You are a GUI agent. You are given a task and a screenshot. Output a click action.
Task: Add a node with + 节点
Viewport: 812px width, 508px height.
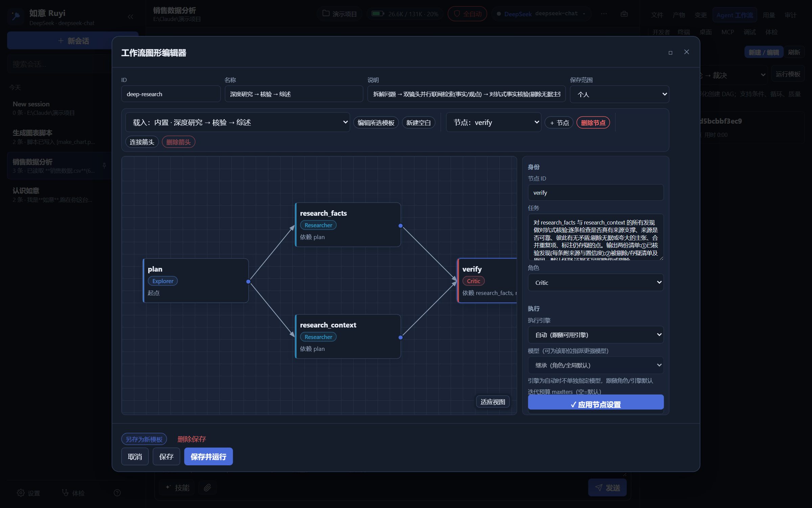pos(559,123)
